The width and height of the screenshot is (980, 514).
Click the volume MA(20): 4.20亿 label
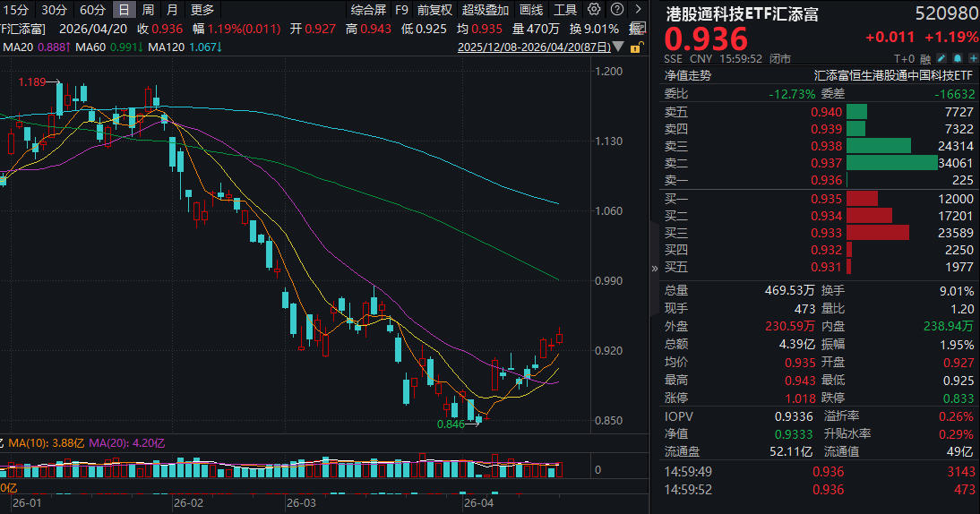pos(127,442)
